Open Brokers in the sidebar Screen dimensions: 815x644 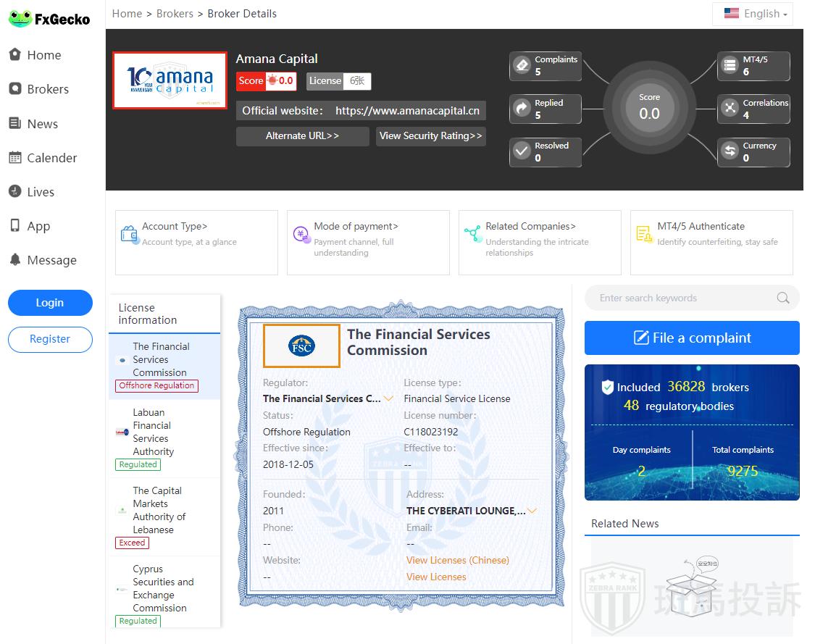tap(48, 89)
